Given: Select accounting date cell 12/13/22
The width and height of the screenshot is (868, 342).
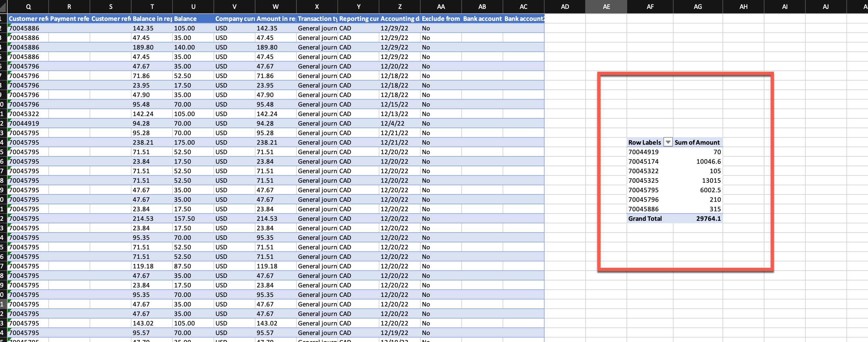Looking at the screenshot, I should [x=400, y=114].
